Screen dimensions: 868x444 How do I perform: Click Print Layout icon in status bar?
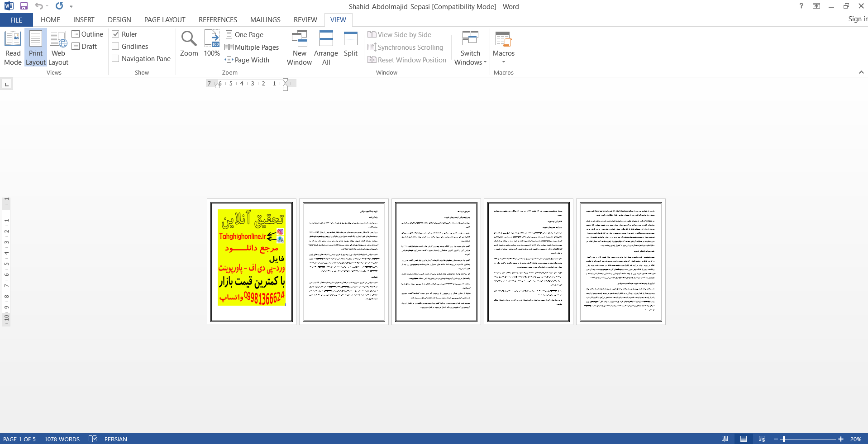pos(744,439)
